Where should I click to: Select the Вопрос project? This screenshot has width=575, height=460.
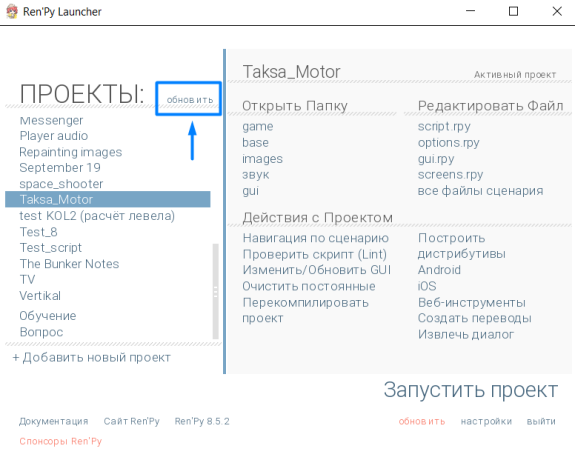coord(41,332)
